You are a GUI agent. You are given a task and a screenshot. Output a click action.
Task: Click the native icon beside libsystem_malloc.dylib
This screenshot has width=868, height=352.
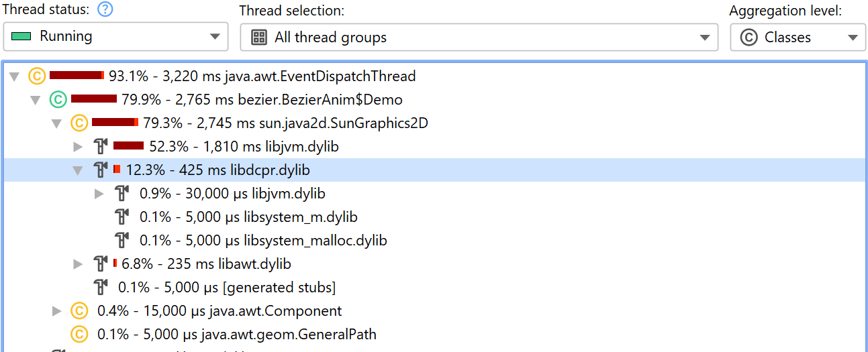[x=122, y=241]
